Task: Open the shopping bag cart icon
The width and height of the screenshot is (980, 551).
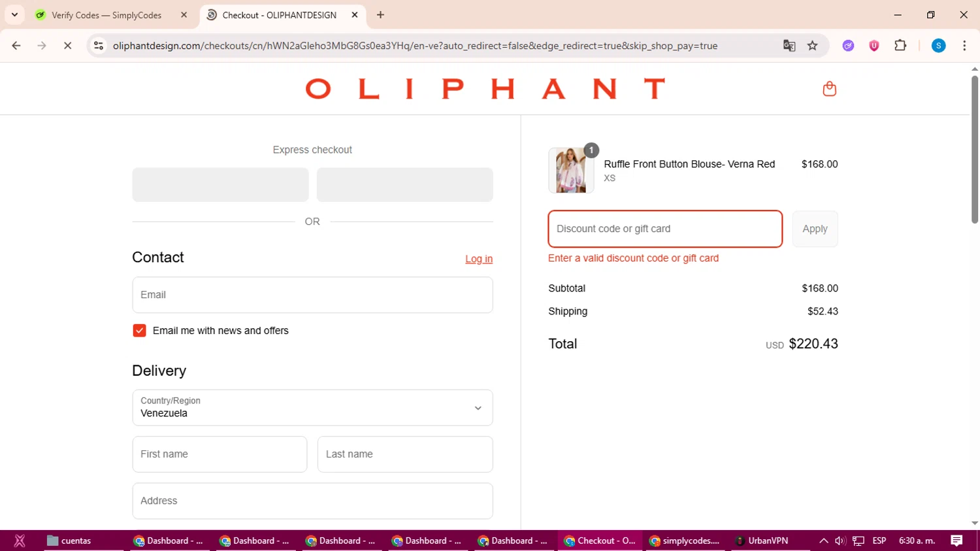Action: [829, 89]
